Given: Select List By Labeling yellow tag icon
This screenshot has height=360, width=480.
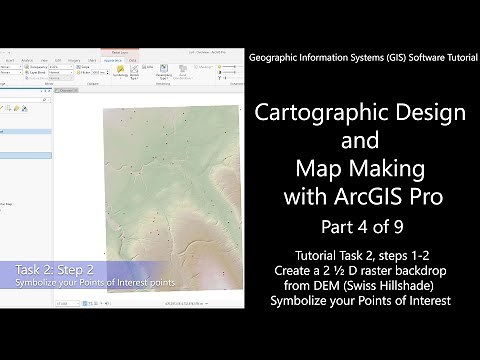Looking at the screenshot, I should point(16,108).
